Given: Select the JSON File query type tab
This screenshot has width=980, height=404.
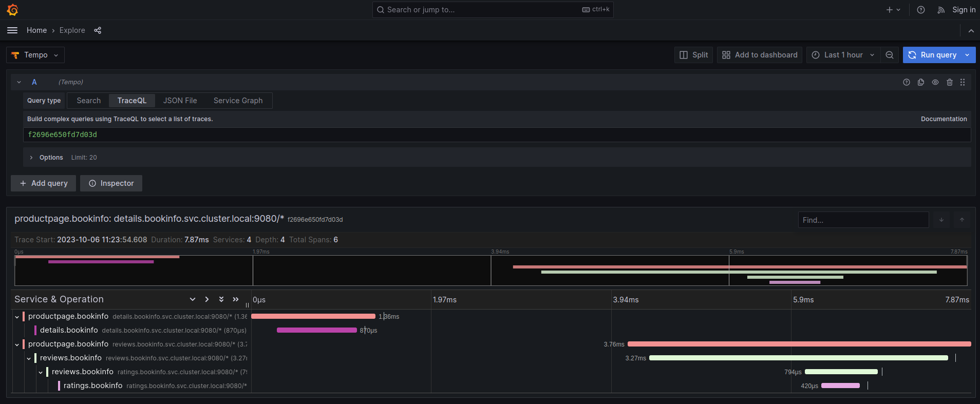Looking at the screenshot, I should coord(180,101).
